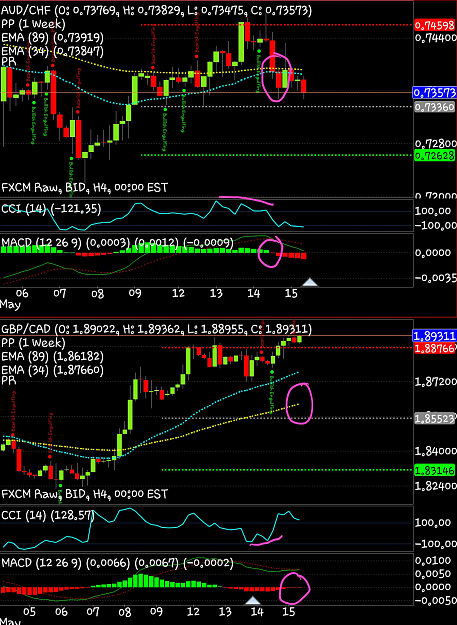Click 0.72800 level on AUD/CHF price axis

pos(436,143)
